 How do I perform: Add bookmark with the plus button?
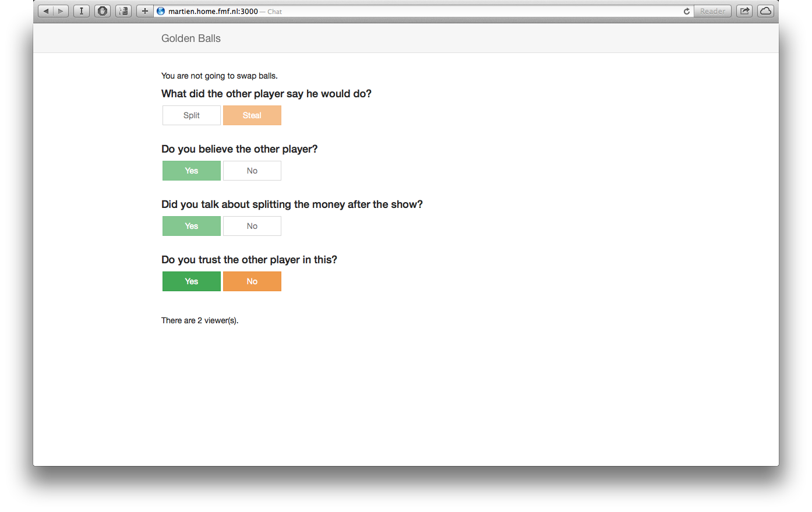click(145, 11)
